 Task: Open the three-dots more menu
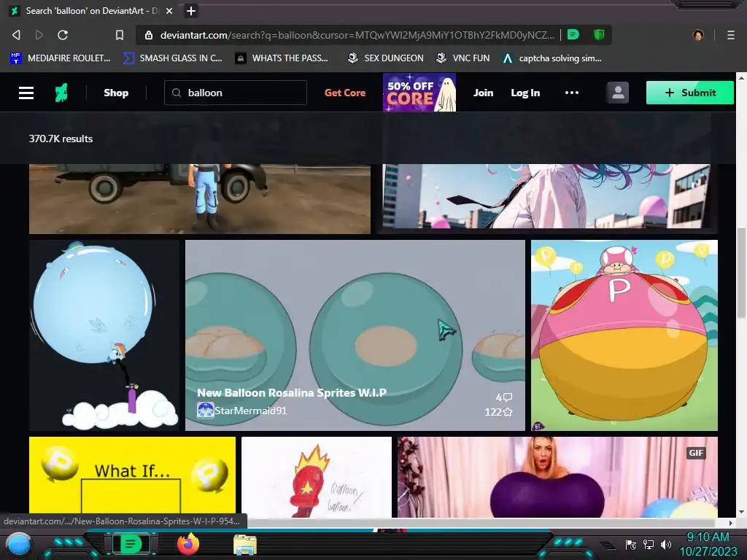coord(572,93)
